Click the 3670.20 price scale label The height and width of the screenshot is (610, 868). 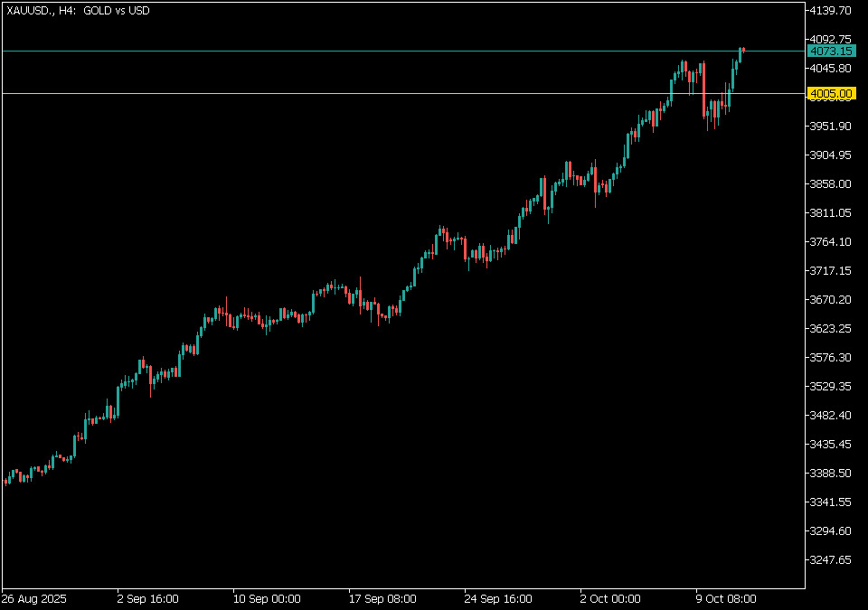click(x=832, y=300)
